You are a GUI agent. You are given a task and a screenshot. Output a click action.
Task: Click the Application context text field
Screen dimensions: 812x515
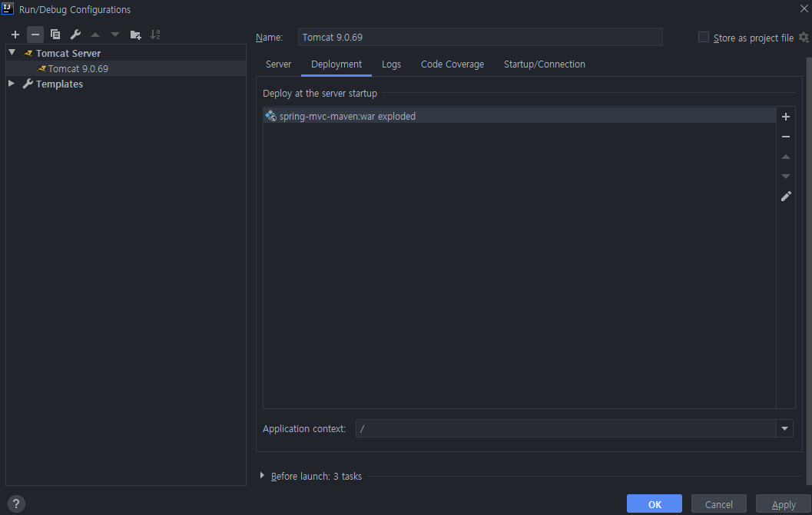(x=566, y=428)
